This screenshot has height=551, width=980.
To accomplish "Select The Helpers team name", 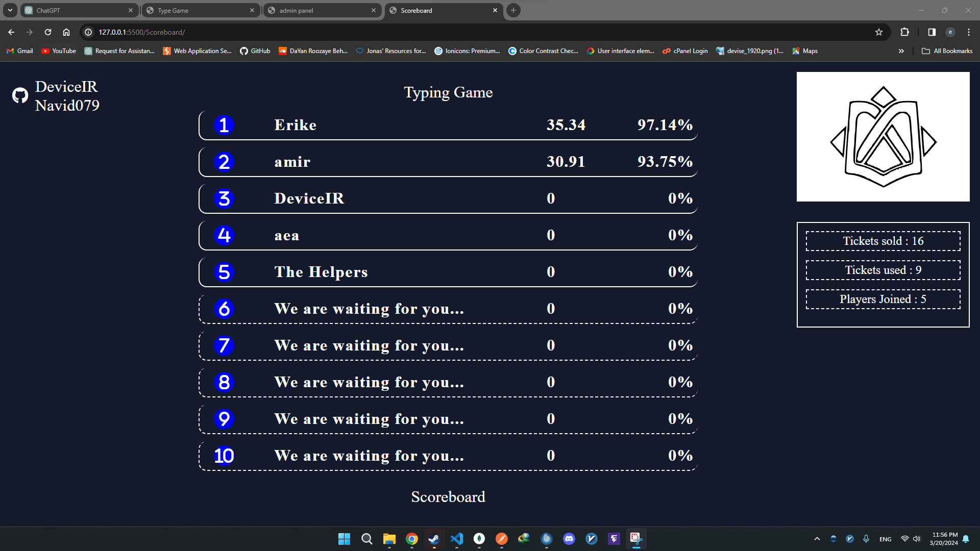I will (x=321, y=272).
